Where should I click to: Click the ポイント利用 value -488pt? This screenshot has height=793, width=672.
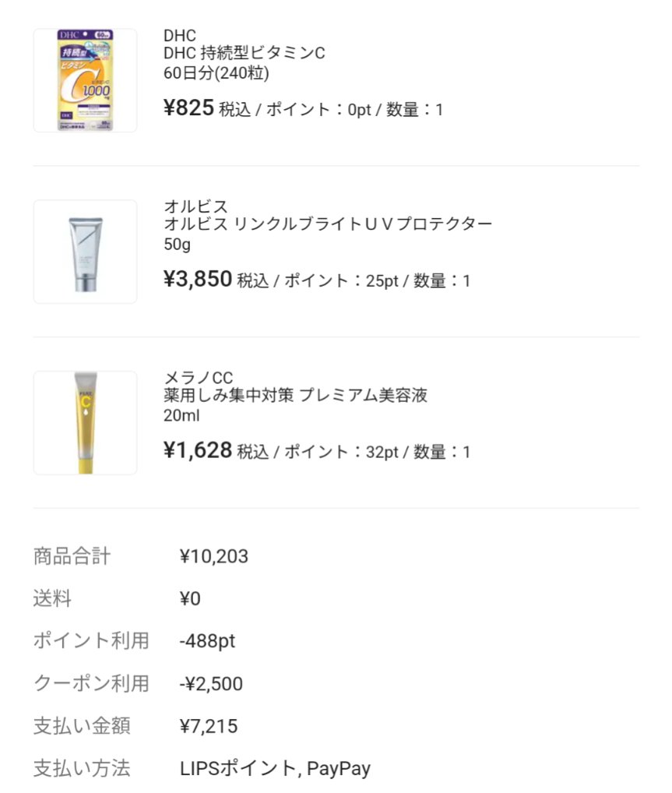[207, 641]
